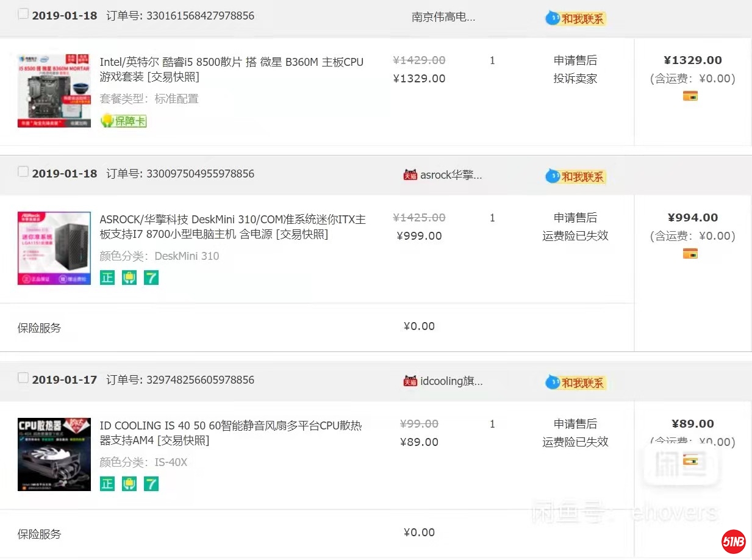Click the Tmall icon beside idcooling shop
Viewport: 752px width, 560px height.
point(410,381)
